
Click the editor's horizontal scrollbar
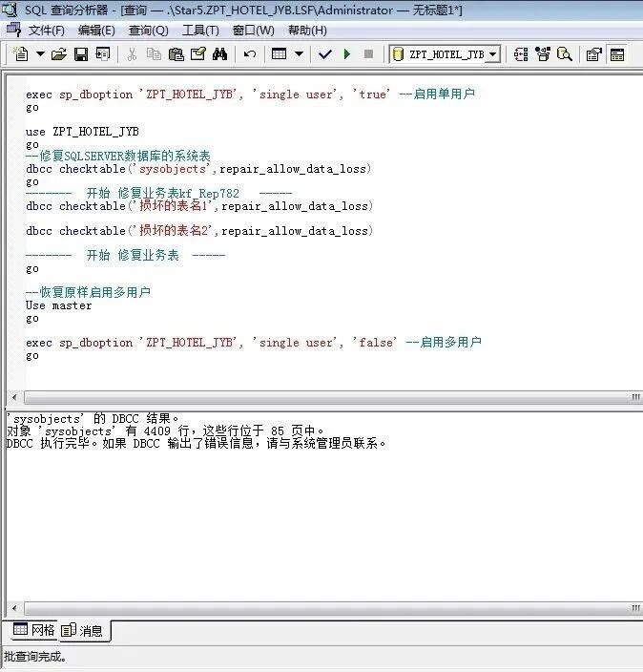[315, 397]
